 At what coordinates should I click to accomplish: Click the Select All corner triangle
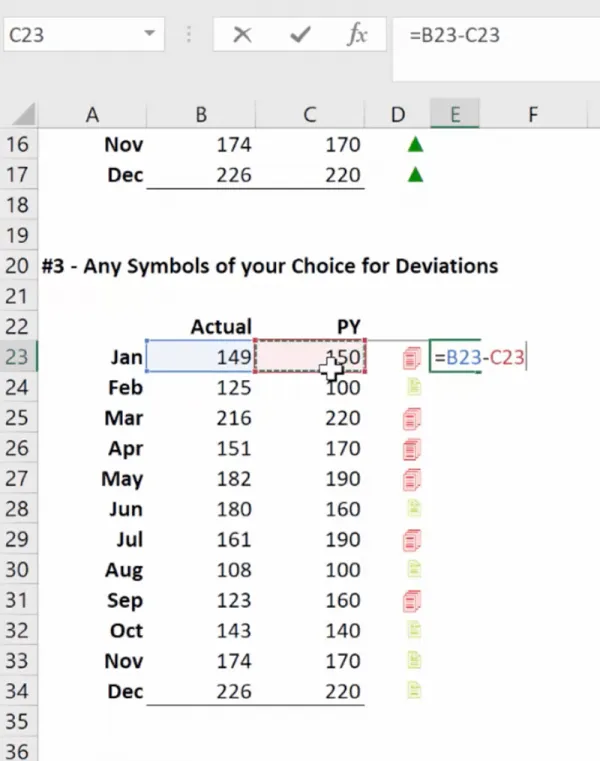[x=24, y=114]
